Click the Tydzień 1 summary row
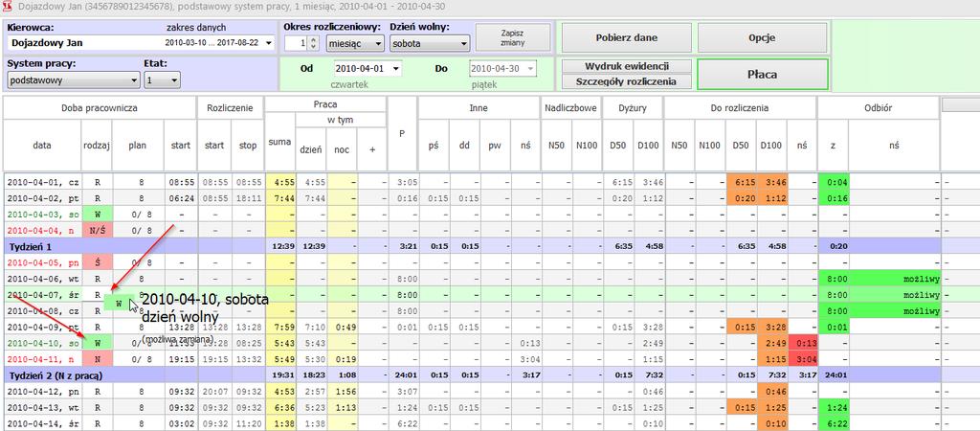Viewport: 980px width, 431px height. (x=472, y=246)
